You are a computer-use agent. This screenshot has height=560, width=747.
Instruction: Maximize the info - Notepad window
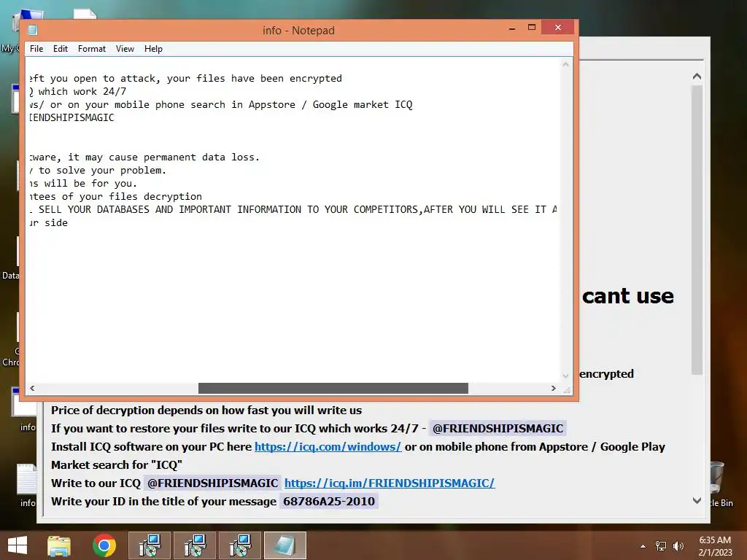pos(532,28)
